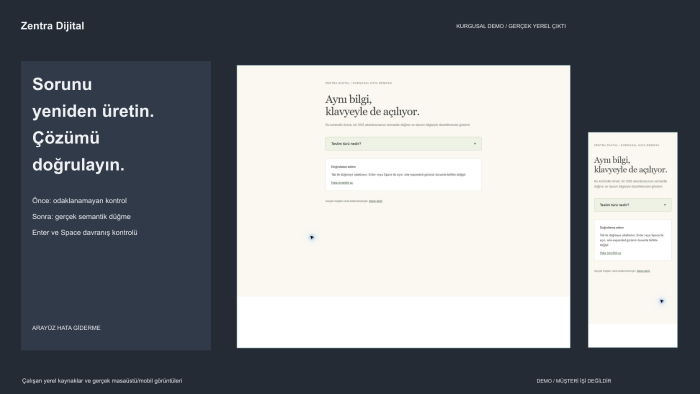Open the underlined link in desktop Doğrulama adımı card
700x394 pixels.
tap(342, 183)
